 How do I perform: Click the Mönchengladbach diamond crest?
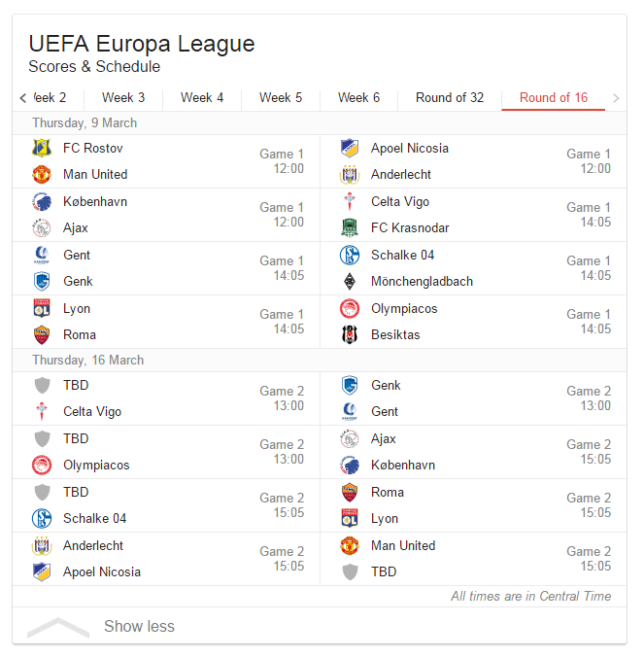[x=350, y=281]
